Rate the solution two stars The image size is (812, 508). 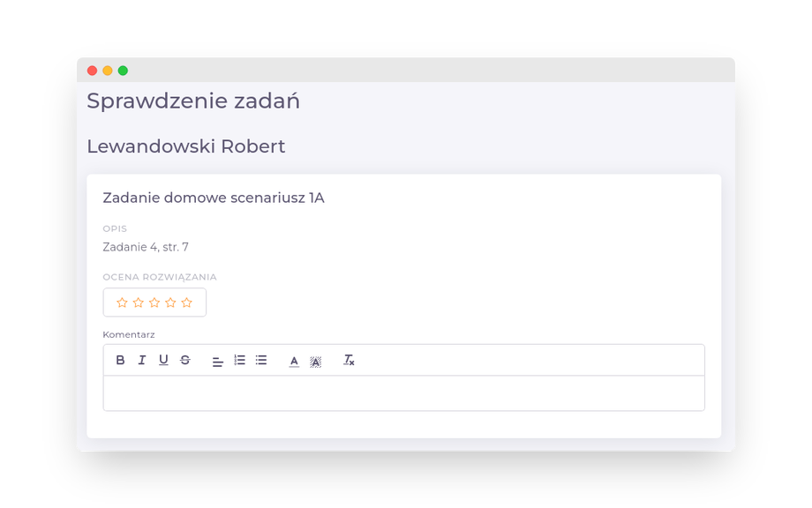coord(139,303)
